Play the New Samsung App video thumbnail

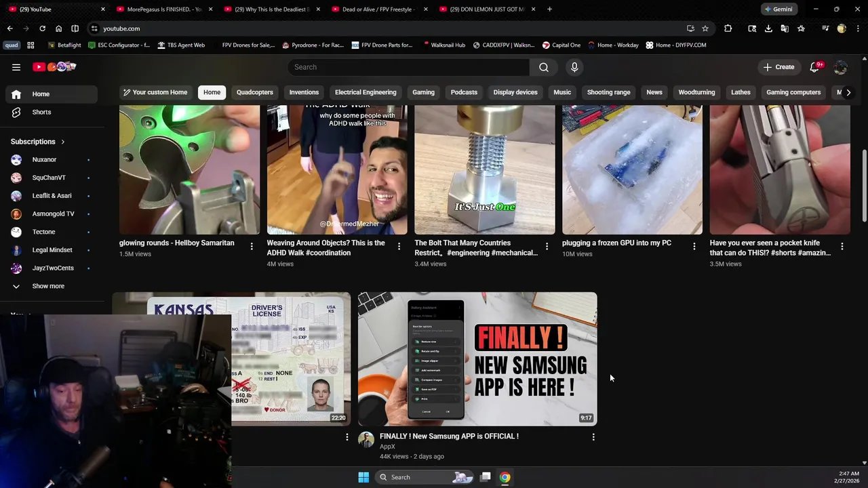[477, 359]
